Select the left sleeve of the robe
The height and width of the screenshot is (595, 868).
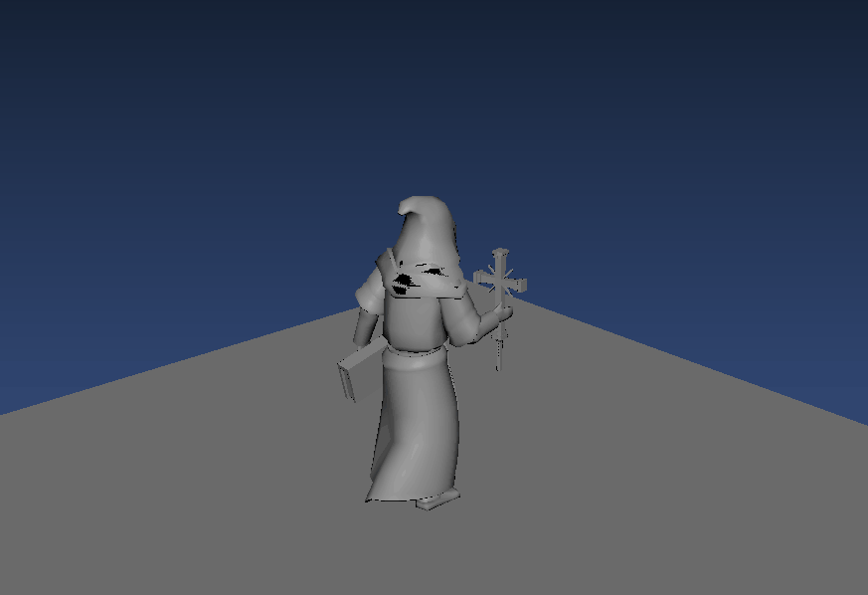(368, 298)
